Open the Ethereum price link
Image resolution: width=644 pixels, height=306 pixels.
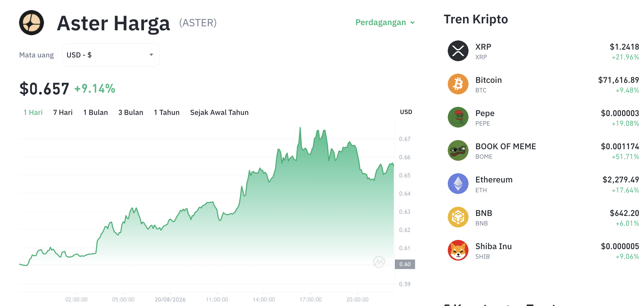tap(543, 184)
